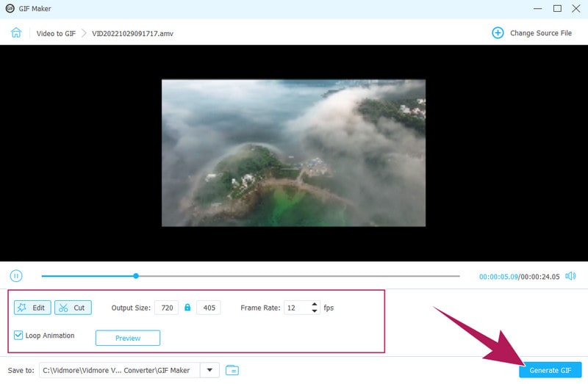Mute the volume speaker icon
The image size is (588, 384).
(x=570, y=276)
